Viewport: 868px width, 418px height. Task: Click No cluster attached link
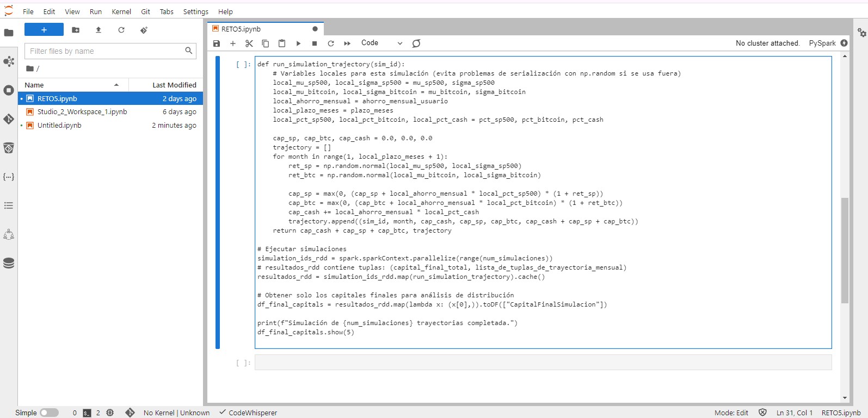pyautogui.click(x=767, y=43)
